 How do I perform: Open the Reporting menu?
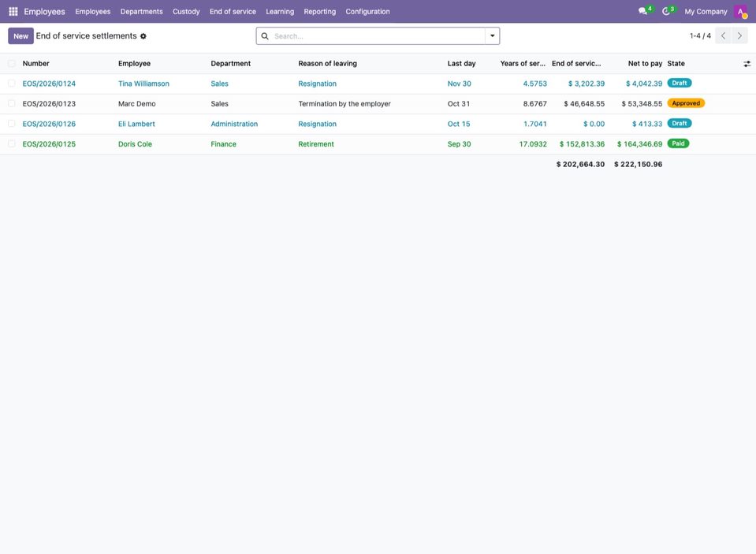click(319, 12)
